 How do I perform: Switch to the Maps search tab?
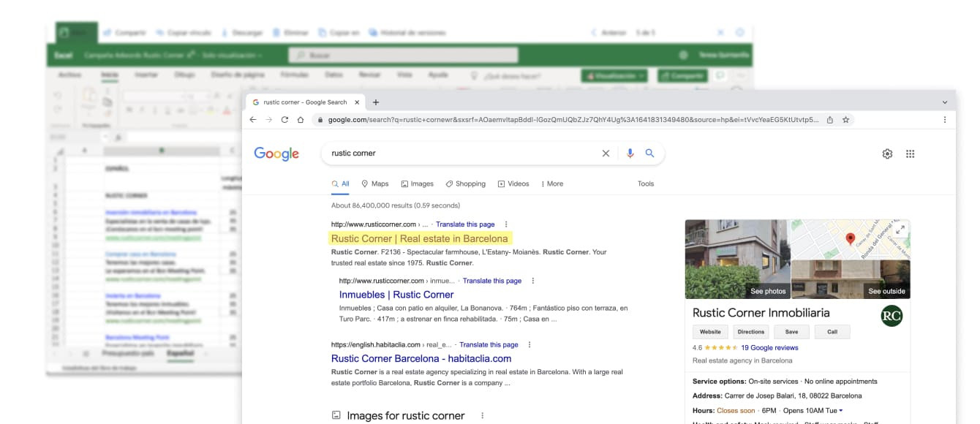375,183
